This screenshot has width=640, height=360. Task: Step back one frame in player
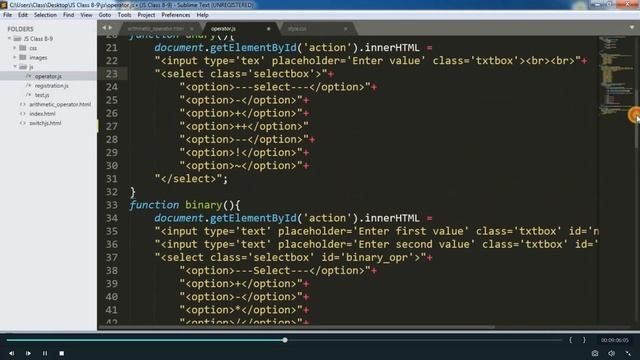11,353
